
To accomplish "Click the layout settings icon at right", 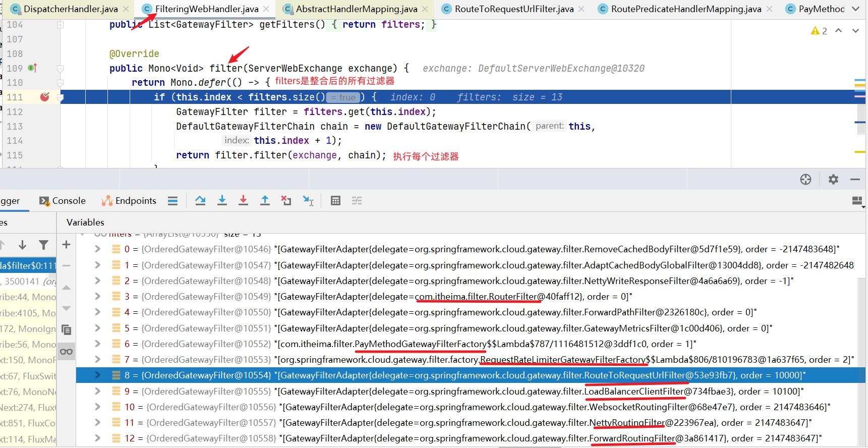I will [x=857, y=201].
